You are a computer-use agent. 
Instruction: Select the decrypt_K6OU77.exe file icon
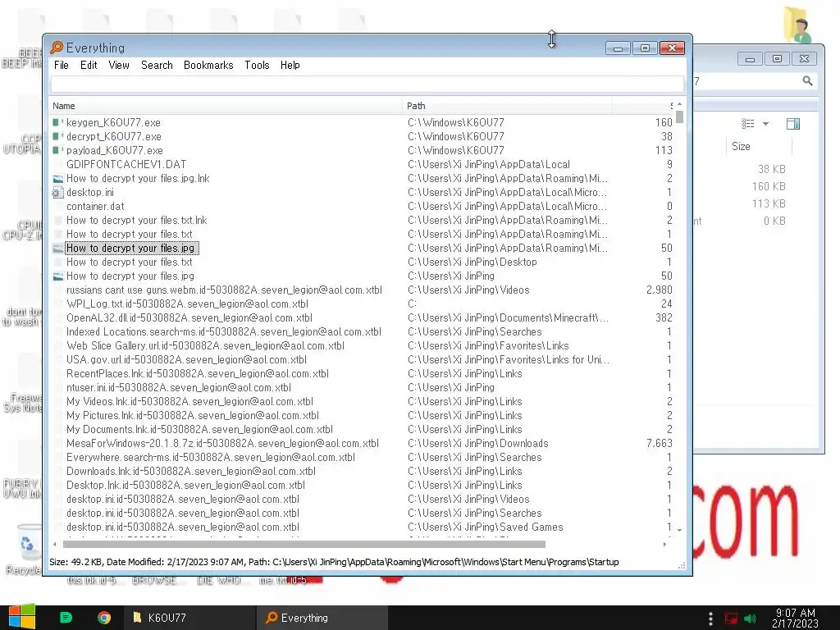pos(58,137)
